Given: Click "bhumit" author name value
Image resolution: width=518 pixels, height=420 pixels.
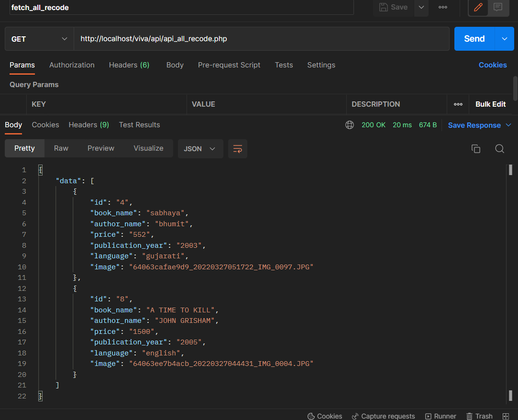Looking at the screenshot, I should tap(171, 224).
